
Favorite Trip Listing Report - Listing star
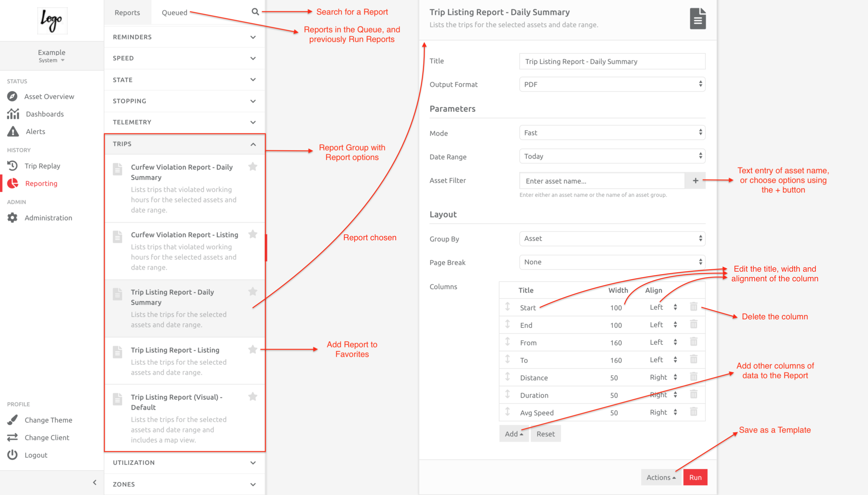pyautogui.click(x=252, y=349)
